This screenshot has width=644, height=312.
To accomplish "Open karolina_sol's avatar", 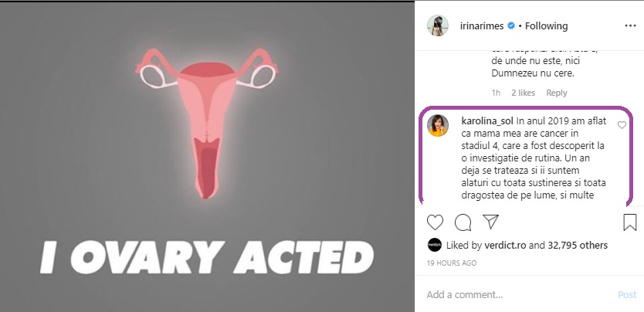I will (438, 125).
